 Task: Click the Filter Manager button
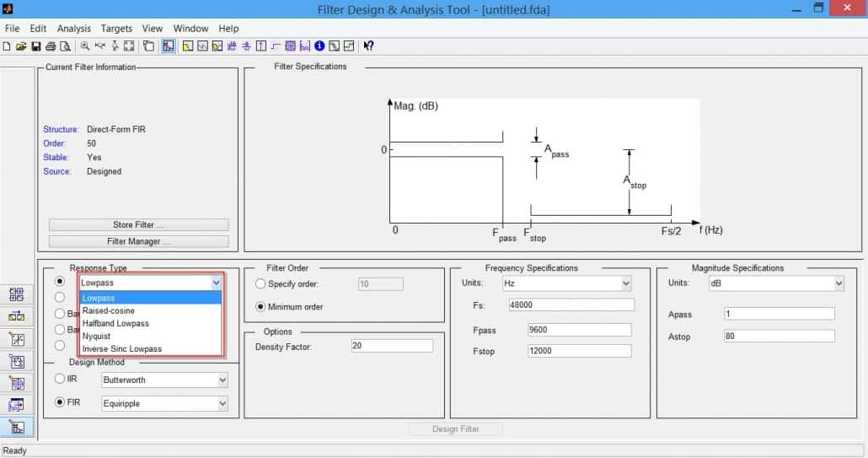pos(138,241)
